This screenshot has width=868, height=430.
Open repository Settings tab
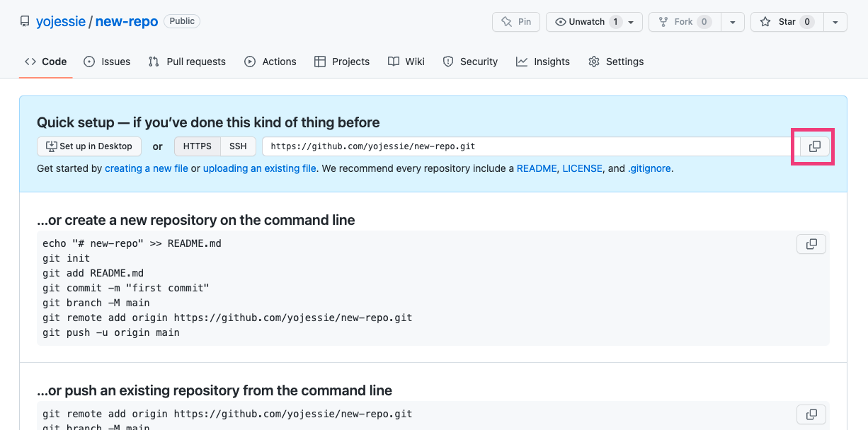pyautogui.click(x=616, y=62)
